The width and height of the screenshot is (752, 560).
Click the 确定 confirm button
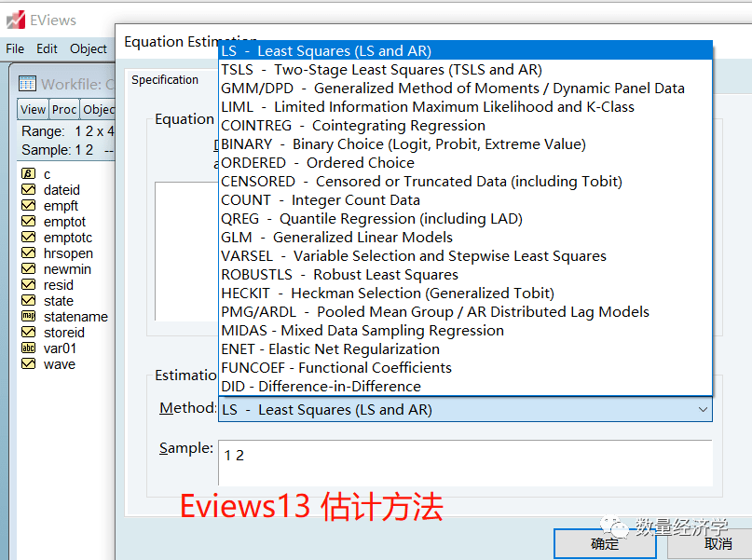point(604,542)
